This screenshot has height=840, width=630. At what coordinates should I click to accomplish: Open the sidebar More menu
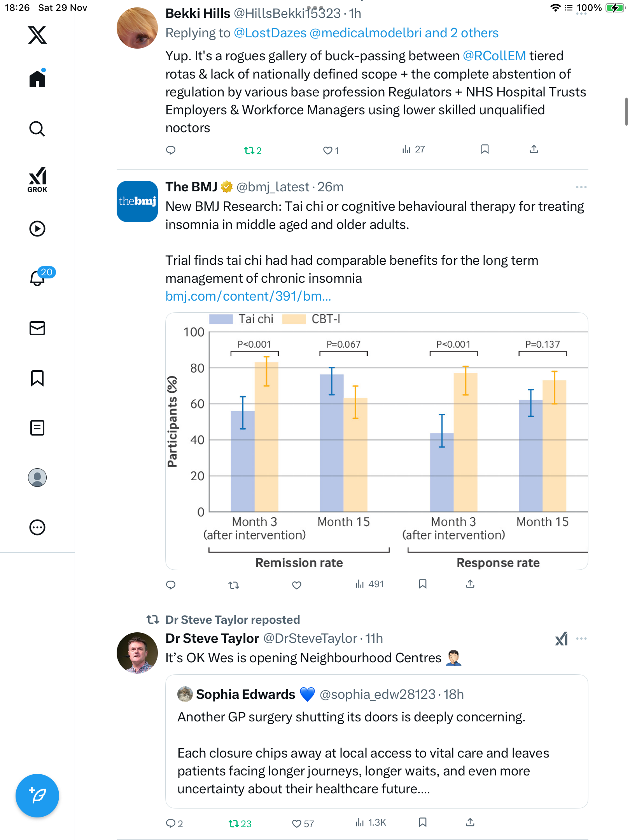[x=37, y=527]
